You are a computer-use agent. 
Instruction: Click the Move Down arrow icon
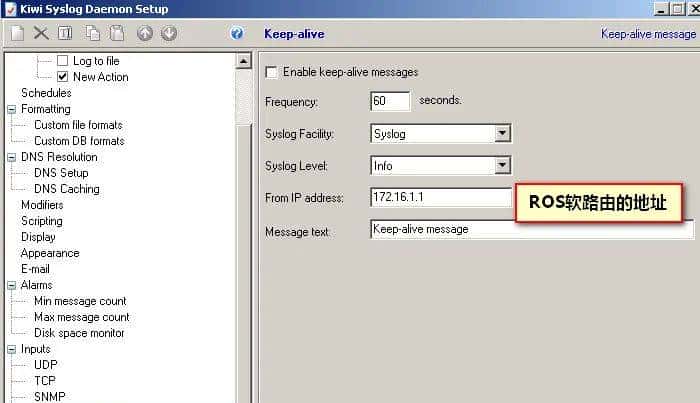pyautogui.click(x=169, y=33)
